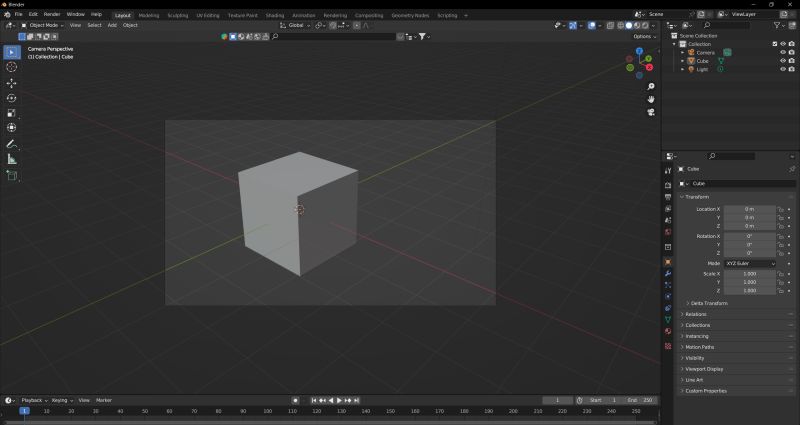
Task: Open the Output properties tab
Action: (668, 197)
